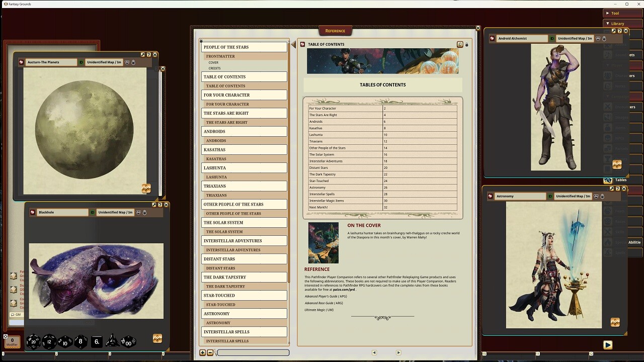Open the radial menu icon on Blackhole window
Image resolution: width=644 pixels, height=362 pixels.
pyautogui.click(x=157, y=339)
